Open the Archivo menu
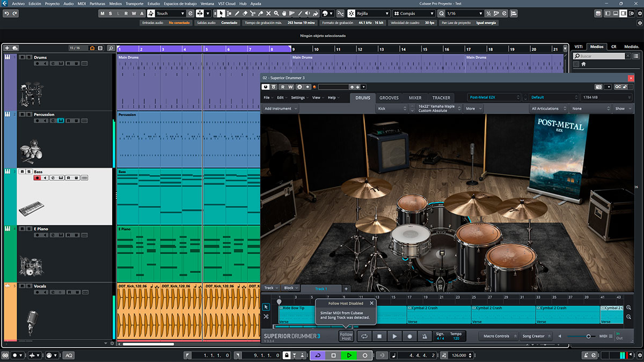This screenshot has height=362, width=644. tap(18, 3)
